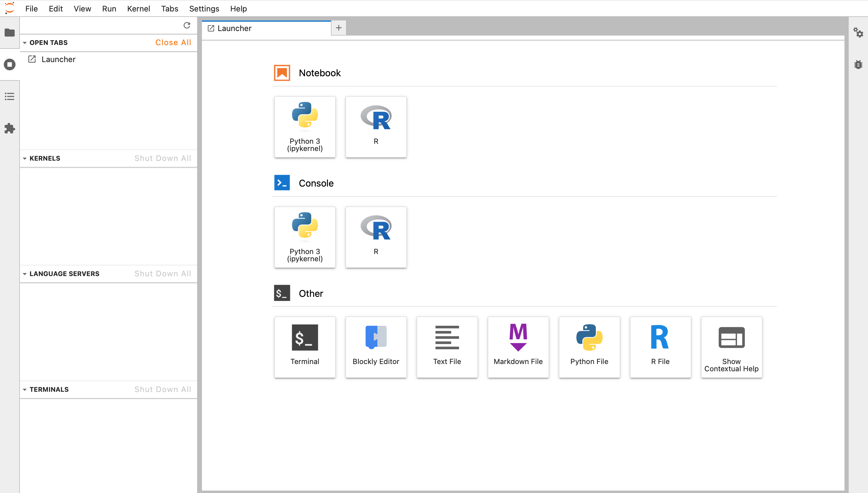Click Shut Down All for Kernels
This screenshot has height=493, width=868.
point(163,158)
